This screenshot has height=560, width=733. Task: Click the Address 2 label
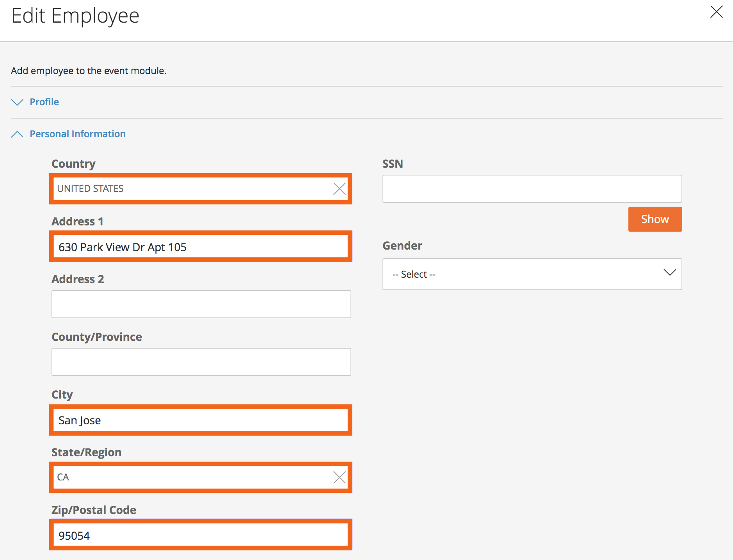click(78, 279)
